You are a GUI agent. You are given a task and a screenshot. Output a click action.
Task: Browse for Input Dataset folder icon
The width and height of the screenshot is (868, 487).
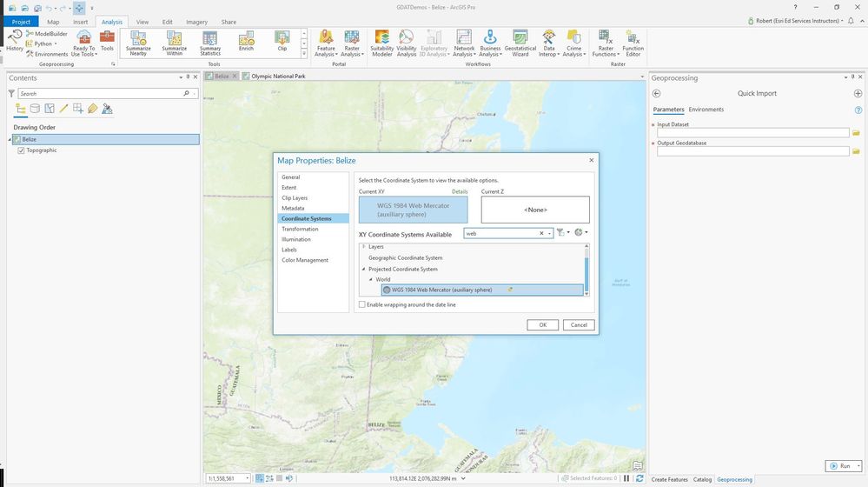(x=856, y=133)
